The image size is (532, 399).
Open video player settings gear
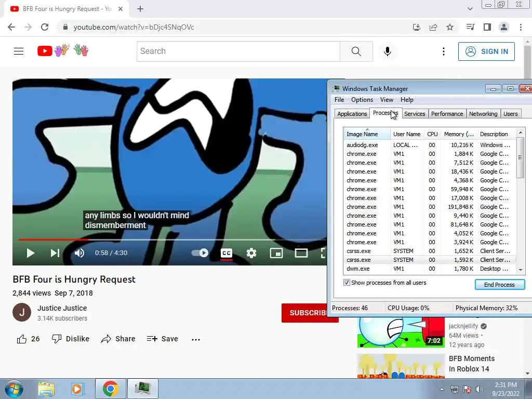coord(251,253)
